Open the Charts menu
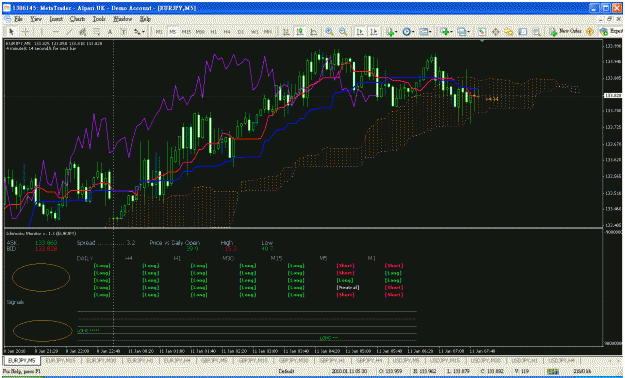This screenshot has height=378, width=625. pyautogui.click(x=77, y=19)
